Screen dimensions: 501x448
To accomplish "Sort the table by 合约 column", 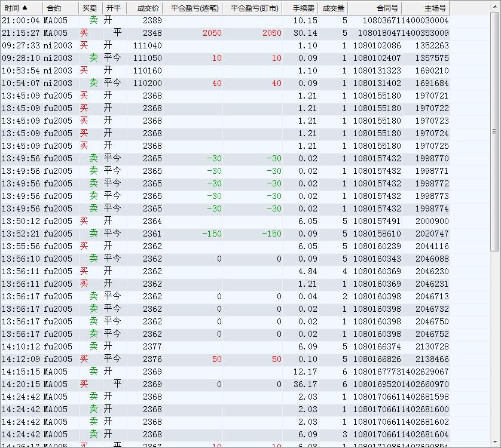I will pyautogui.click(x=54, y=8).
